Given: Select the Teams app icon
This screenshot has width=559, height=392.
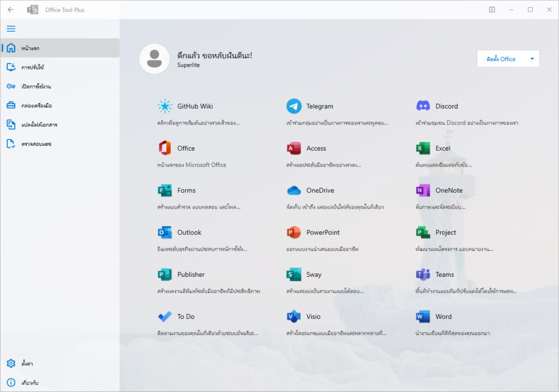Looking at the screenshot, I should [423, 274].
